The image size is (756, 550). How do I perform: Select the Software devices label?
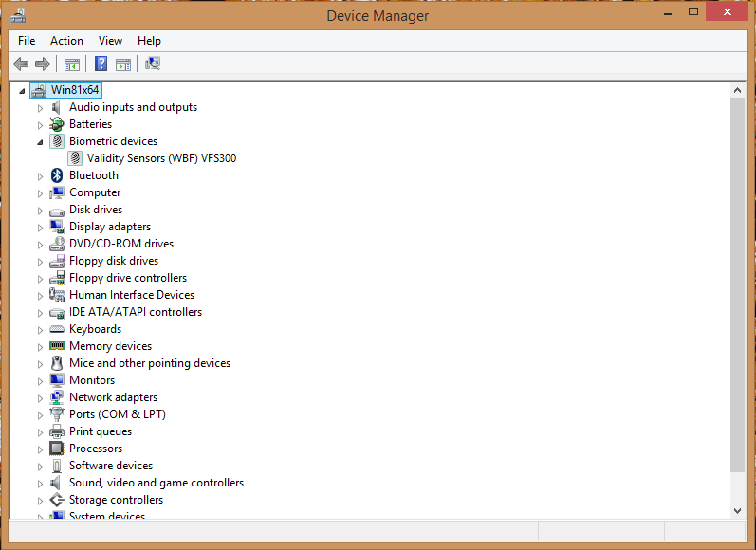point(111,466)
